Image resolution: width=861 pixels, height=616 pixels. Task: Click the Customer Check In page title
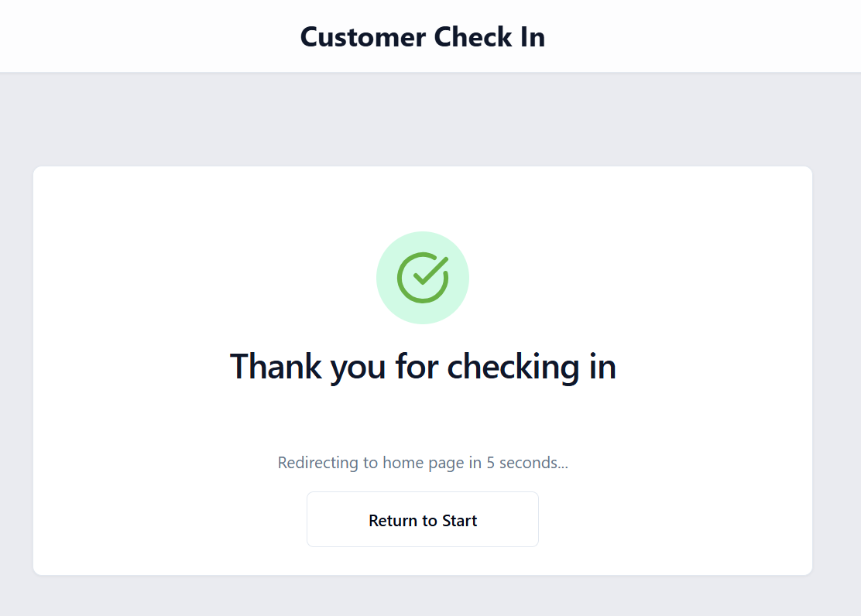point(422,37)
